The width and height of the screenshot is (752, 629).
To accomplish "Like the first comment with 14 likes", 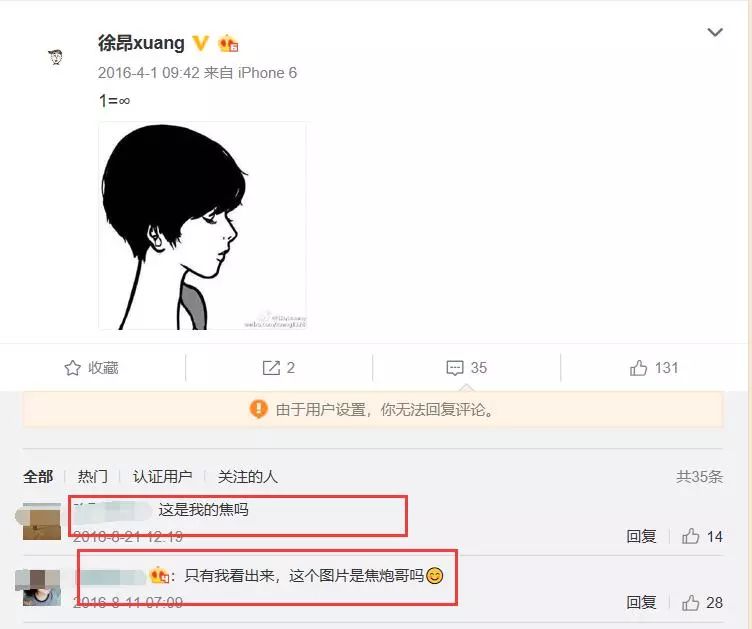I will tap(691, 536).
